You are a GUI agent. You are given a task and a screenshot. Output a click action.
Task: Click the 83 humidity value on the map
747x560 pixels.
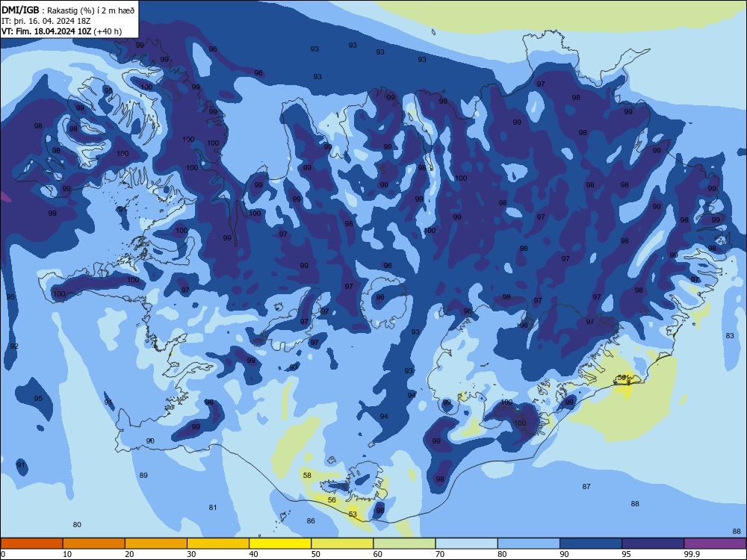(x=730, y=336)
